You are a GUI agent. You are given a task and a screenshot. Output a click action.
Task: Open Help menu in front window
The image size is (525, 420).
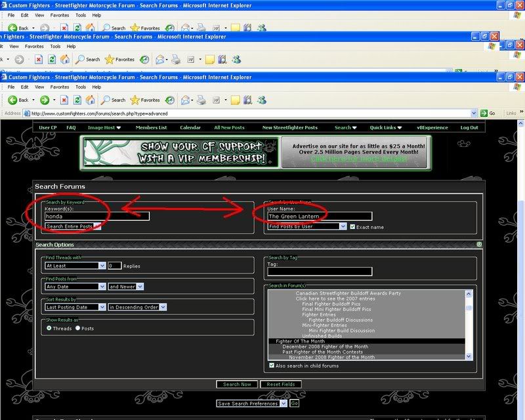pyautogui.click(x=96, y=87)
